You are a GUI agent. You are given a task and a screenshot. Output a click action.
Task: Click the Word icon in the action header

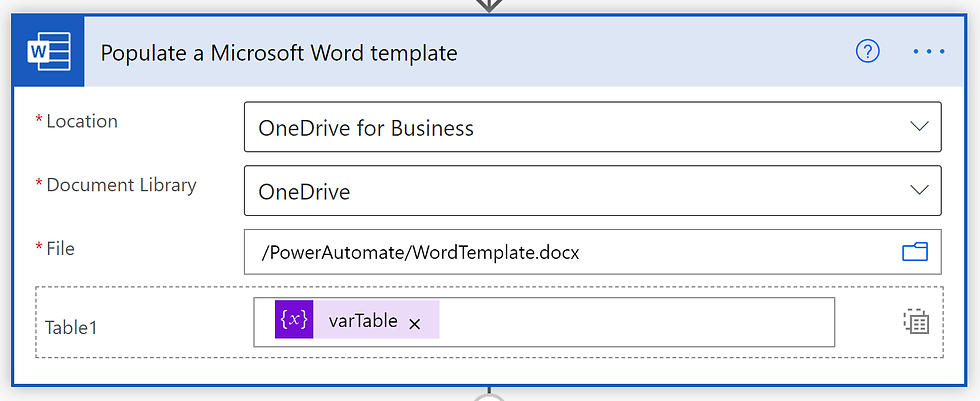(49, 52)
